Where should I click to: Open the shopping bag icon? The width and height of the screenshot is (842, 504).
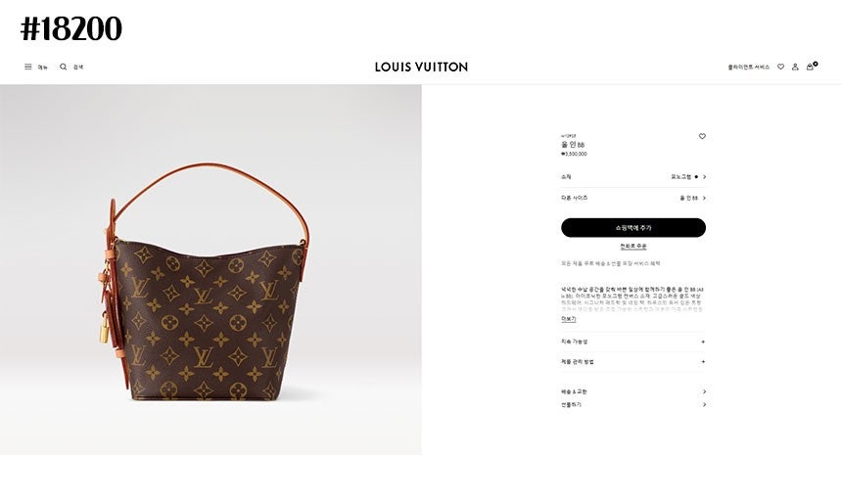click(811, 68)
